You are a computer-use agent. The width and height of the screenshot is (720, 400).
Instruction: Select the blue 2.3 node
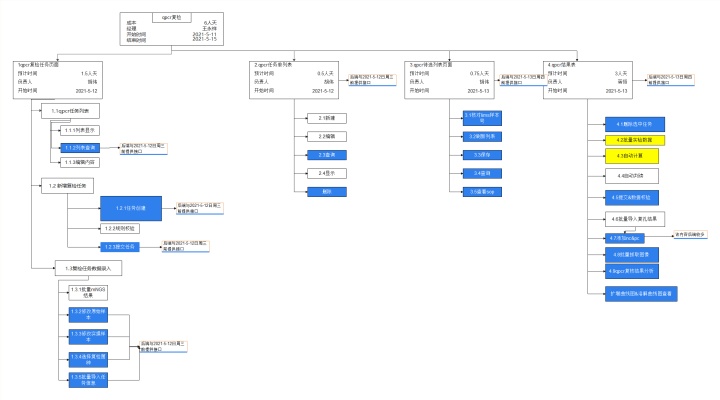[327, 155]
